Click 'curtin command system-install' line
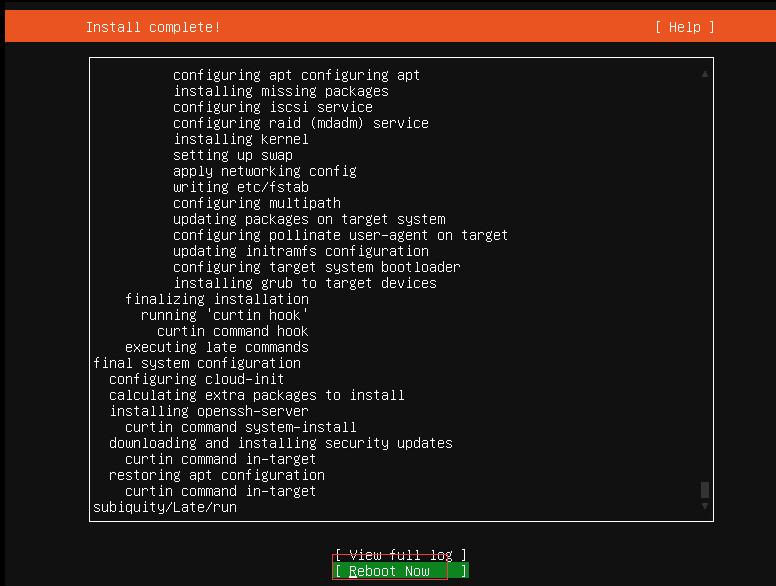This screenshot has height=586, width=776. [241, 427]
